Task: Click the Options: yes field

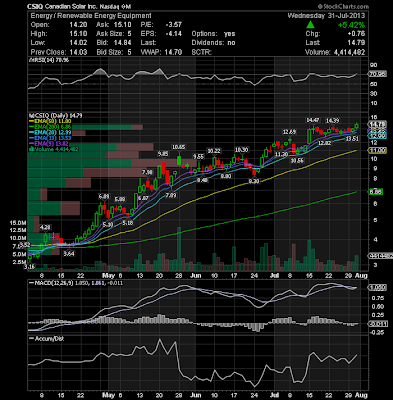Action: [x=213, y=34]
